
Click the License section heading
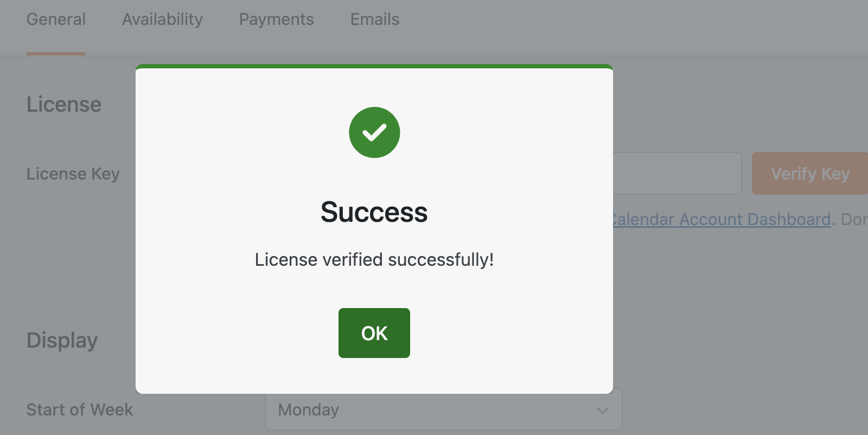coord(63,104)
